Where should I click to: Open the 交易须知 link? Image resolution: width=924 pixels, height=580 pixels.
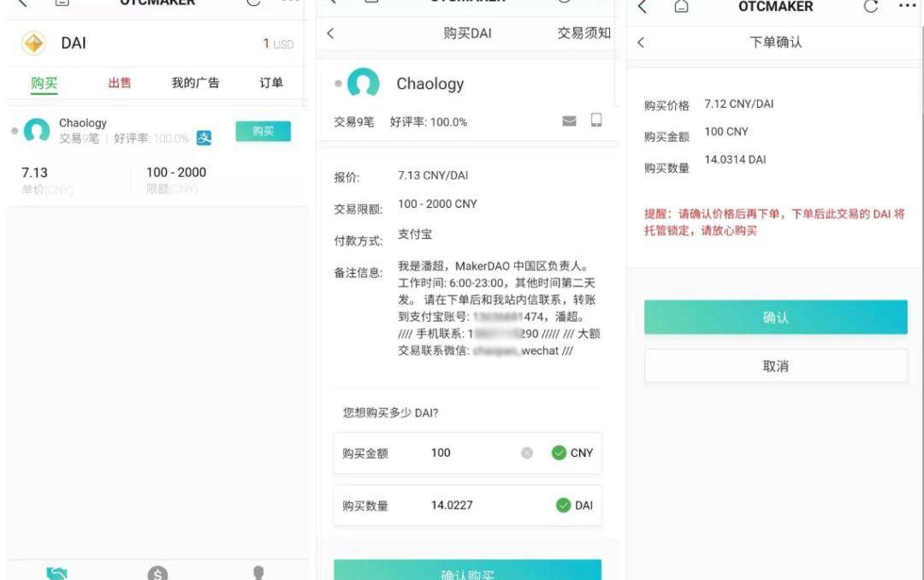pyautogui.click(x=583, y=33)
